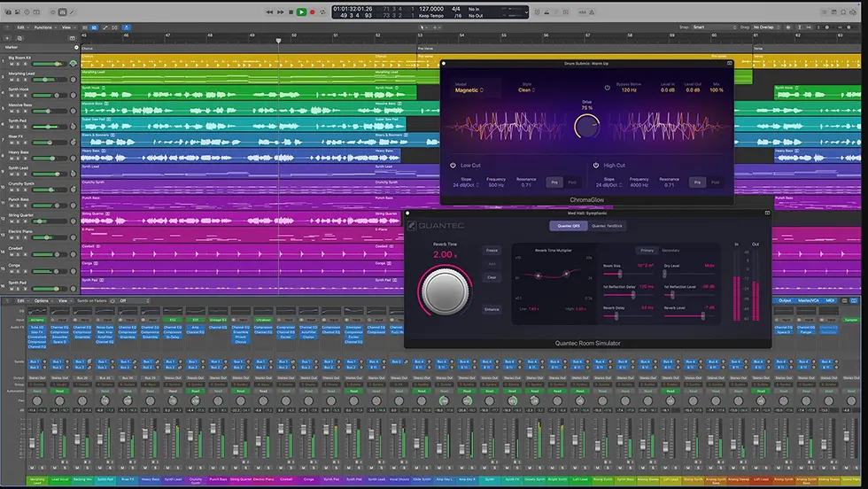Toggle the Waveform Zoom button
This screenshot has width=868, height=489.
(788, 27)
